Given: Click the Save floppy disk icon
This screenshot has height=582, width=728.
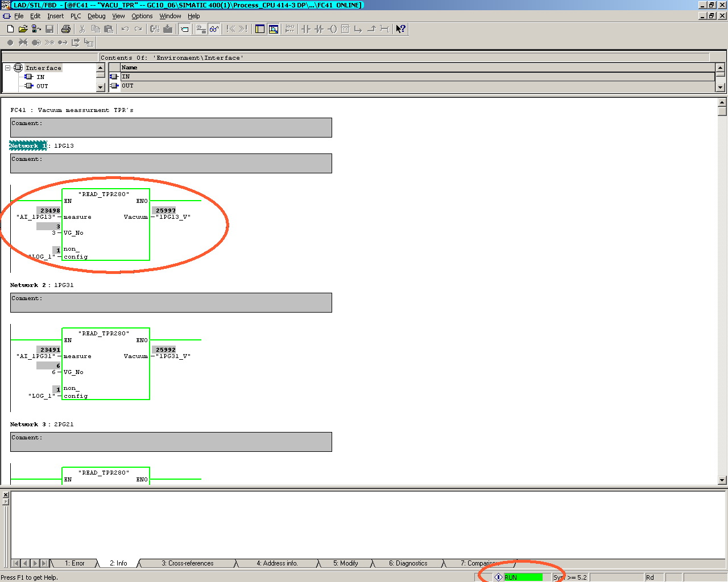Looking at the screenshot, I should [49, 29].
